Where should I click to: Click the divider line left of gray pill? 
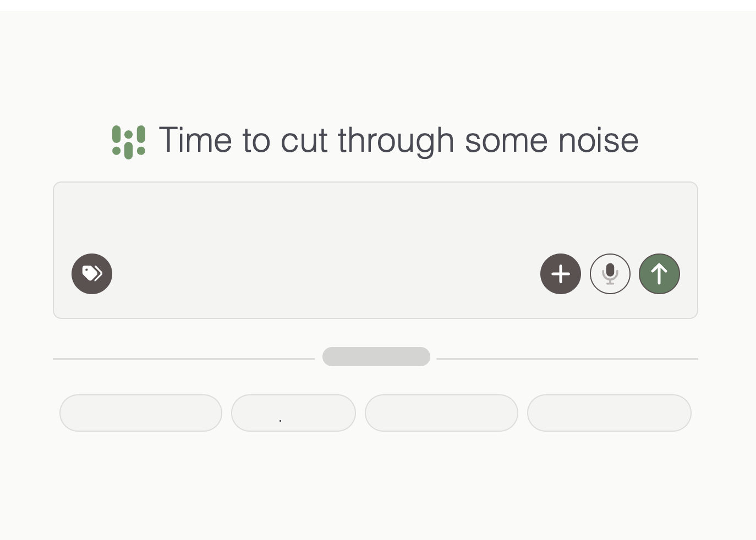184,359
